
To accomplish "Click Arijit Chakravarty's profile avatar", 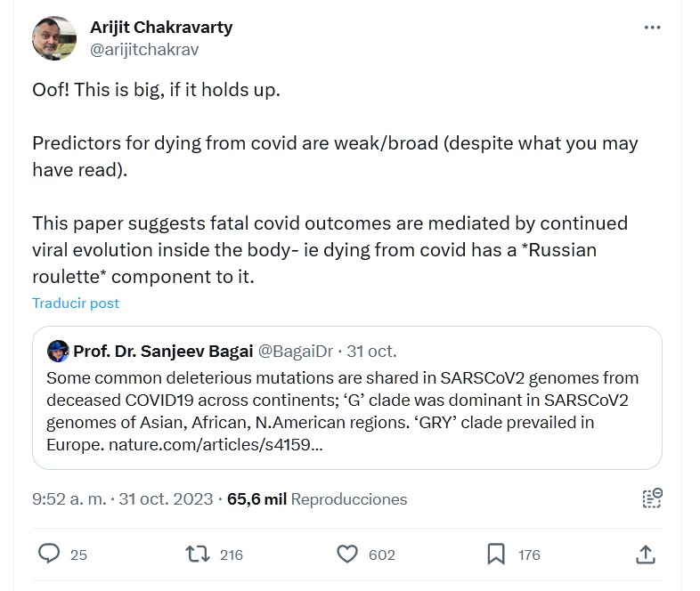I will pyautogui.click(x=53, y=38).
